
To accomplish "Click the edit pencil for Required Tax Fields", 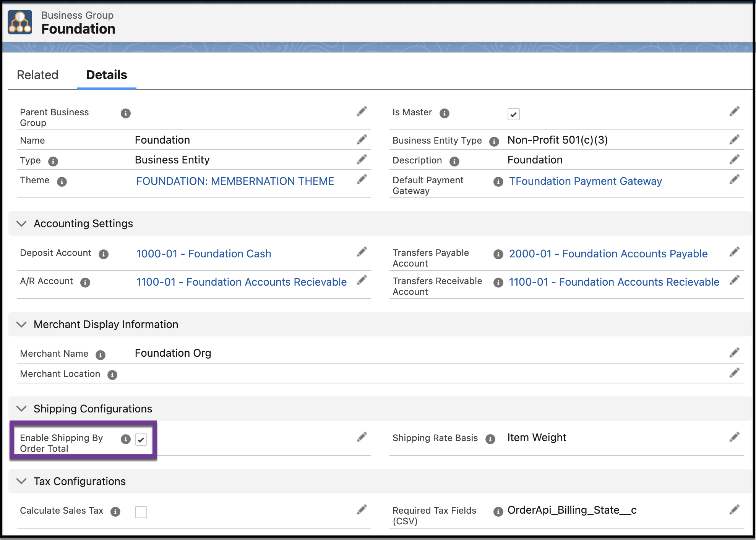I will tap(735, 509).
